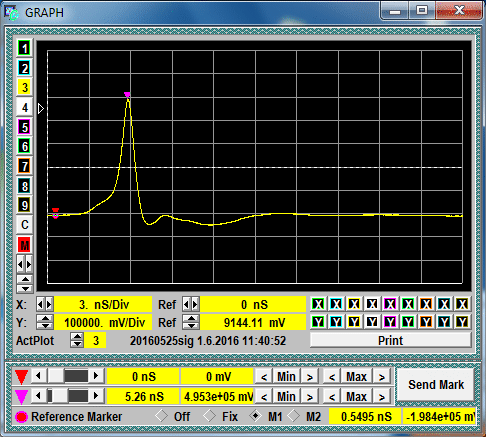Click the magenta marker at the pulse peak

(127, 95)
